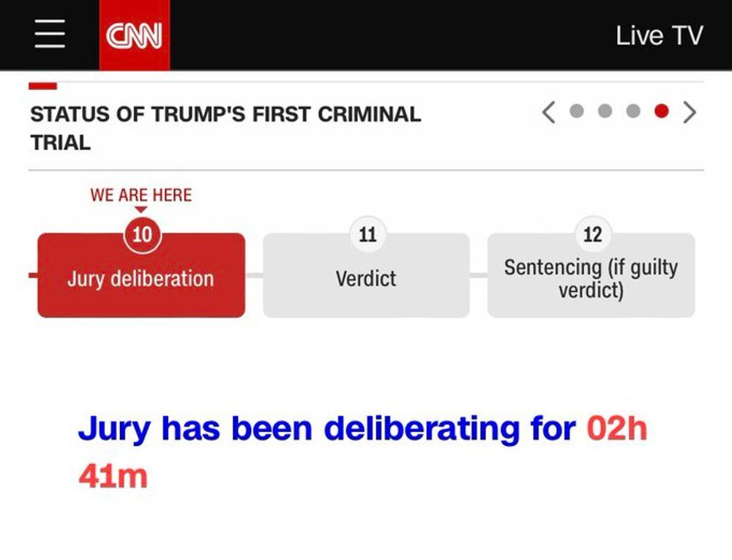Click the step 12 number badge
The image size is (732, 560).
coord(593,234)
